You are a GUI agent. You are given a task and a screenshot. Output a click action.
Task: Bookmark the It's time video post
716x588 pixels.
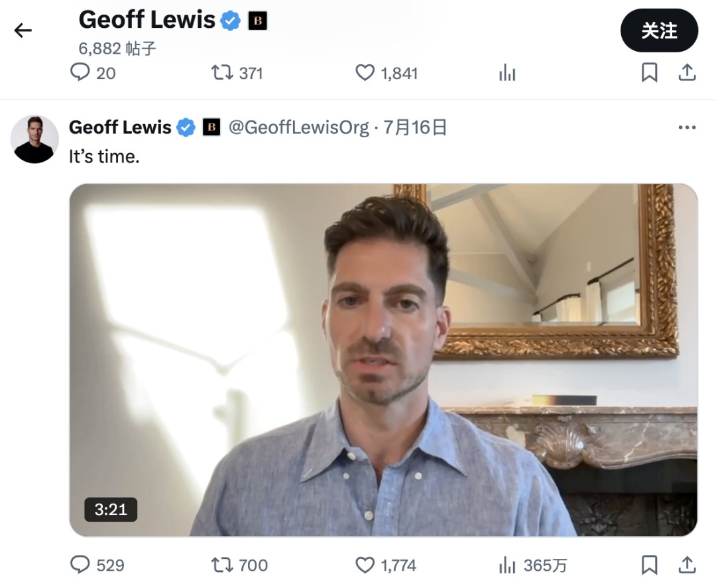(x=650, y=565)
